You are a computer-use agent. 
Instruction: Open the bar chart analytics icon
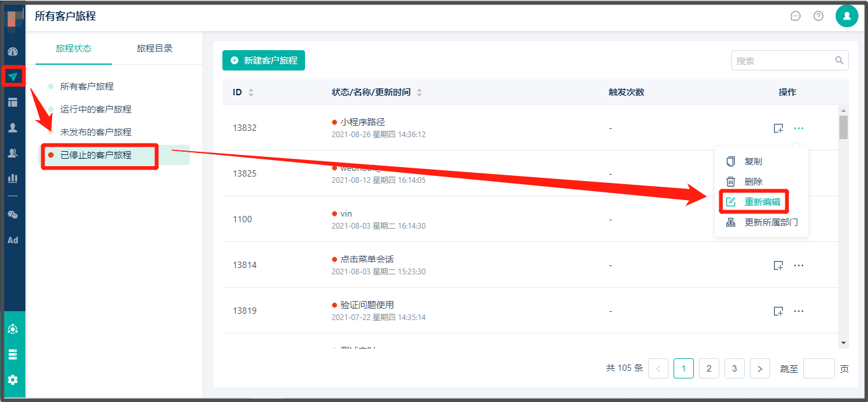(13, 178)
